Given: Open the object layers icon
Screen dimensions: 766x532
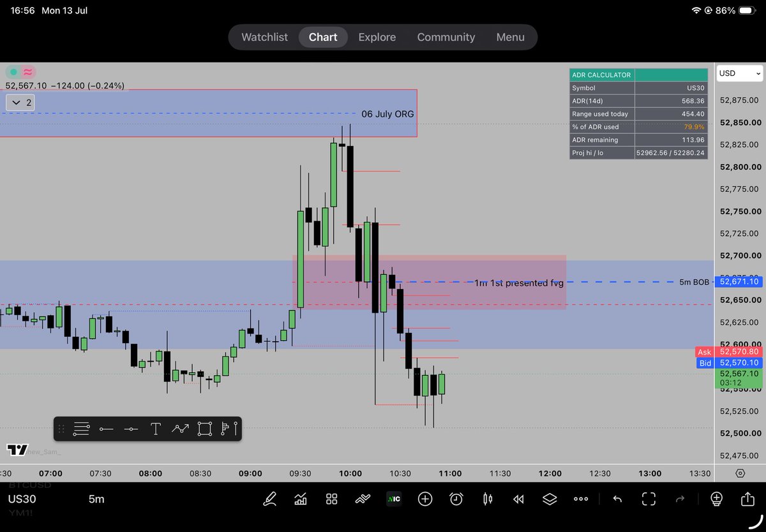Looking at the screenshot, I should point(550,499).
